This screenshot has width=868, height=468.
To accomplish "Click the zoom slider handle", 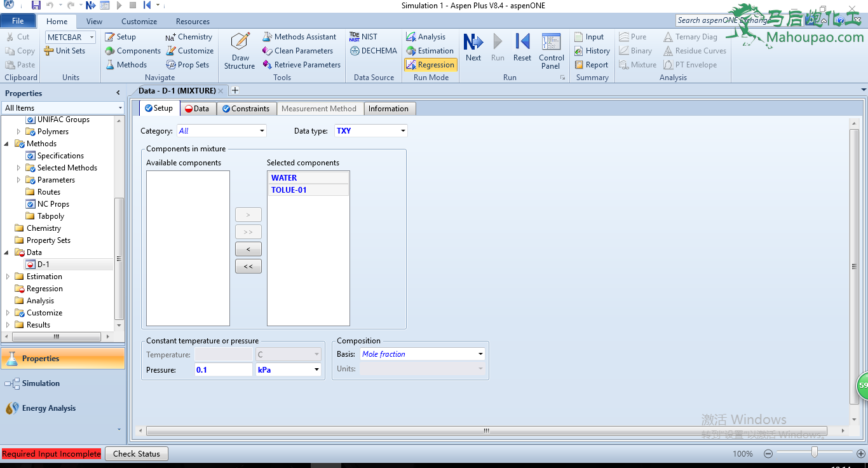I will coord(815,452).
